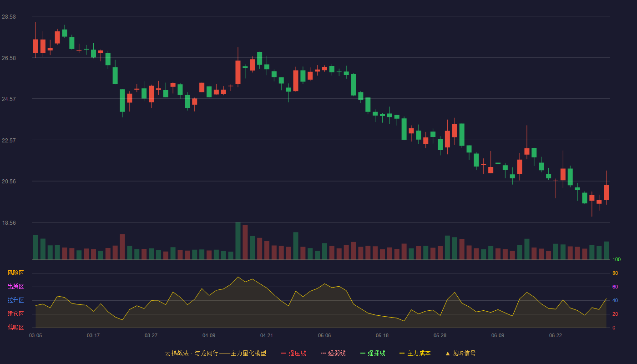The height and width of the screenshot is (364, 637).
Task: Click the 05-28 date label
Action: [440, 335]
